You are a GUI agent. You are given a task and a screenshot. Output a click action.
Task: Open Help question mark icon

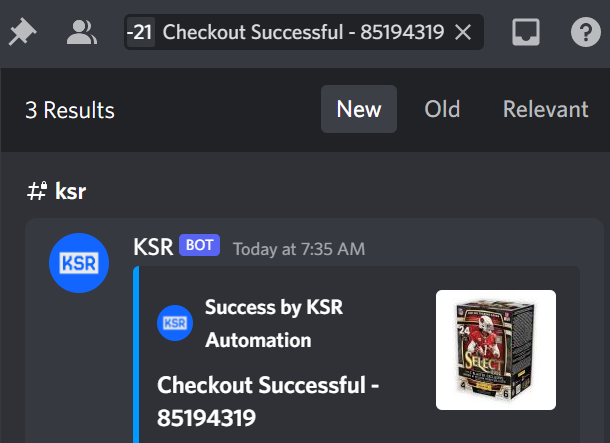click(585, 32)
